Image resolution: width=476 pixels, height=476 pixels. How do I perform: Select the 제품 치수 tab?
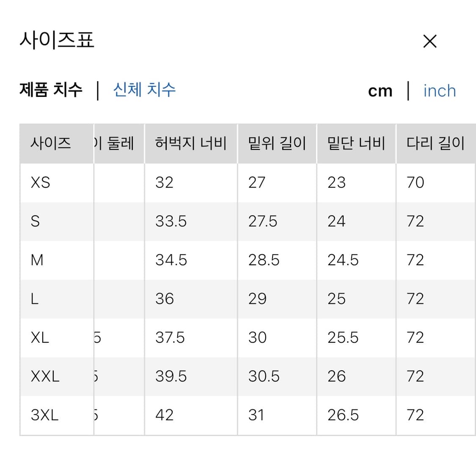tap(52, 90)
